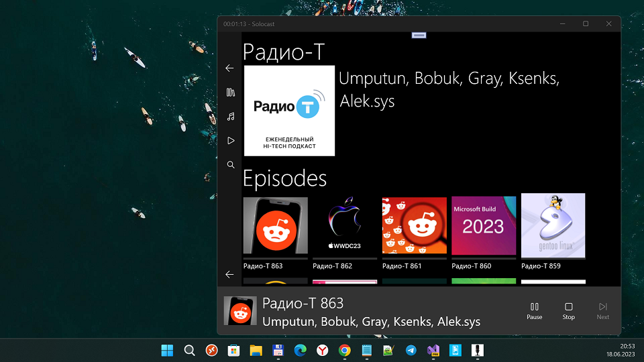Viewport: 644px width, 362px height.
Task: Select the Радио-Т 863 episode title
Action: click(x=263, y=266)
